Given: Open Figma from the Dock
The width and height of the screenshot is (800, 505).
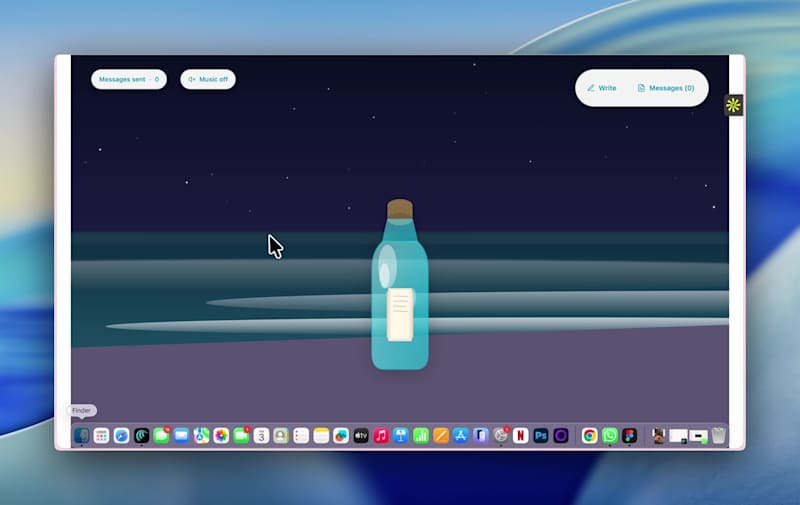Looking at the screenshot, I should coord(630,436).
